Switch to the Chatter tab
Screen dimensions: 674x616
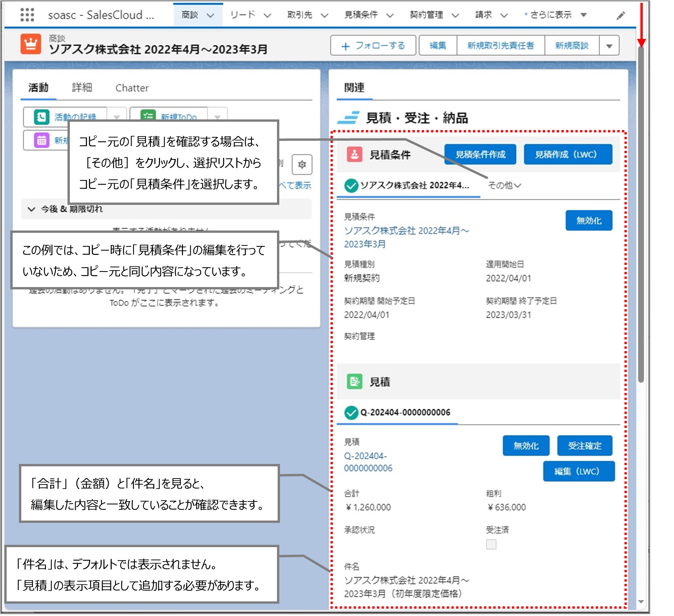click(x=132, y=88)
